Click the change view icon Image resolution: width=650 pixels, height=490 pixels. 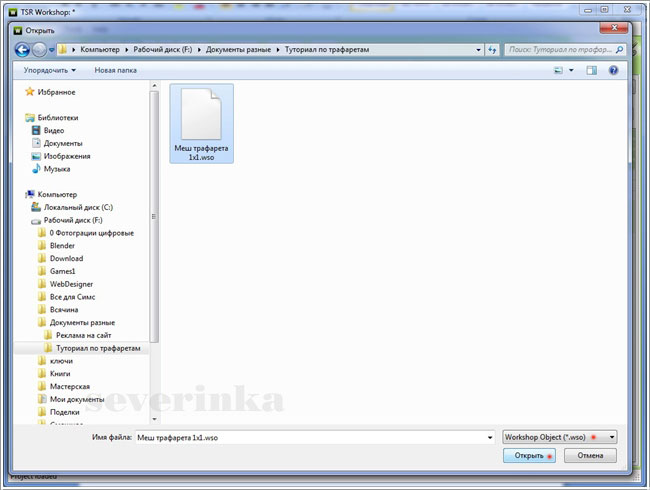click(x=557, y=71)
